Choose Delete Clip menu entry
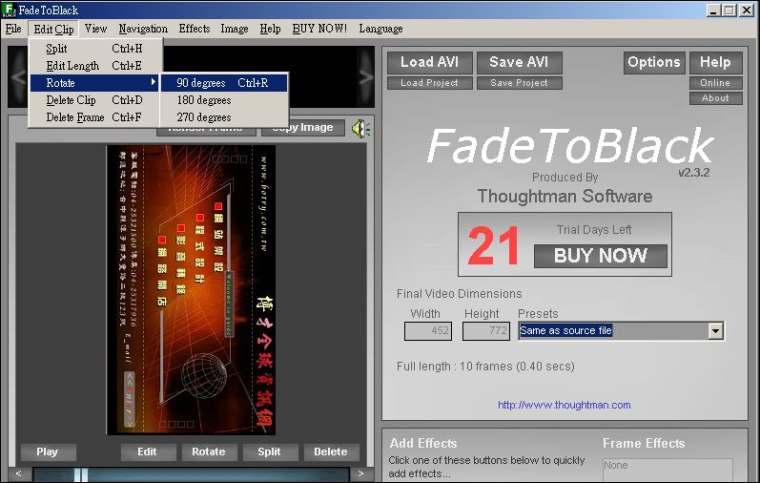760x483 pixels. (95, 100)
